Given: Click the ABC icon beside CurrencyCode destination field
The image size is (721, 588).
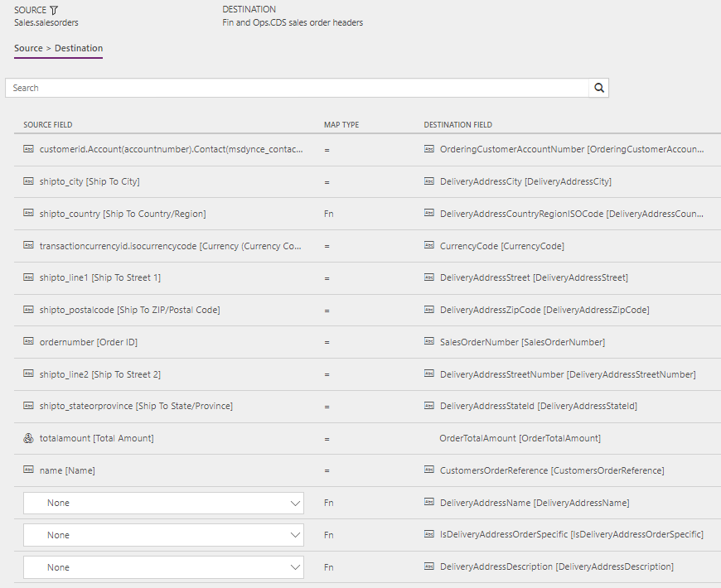Looking at the screenshot, I should pos(428,245).
